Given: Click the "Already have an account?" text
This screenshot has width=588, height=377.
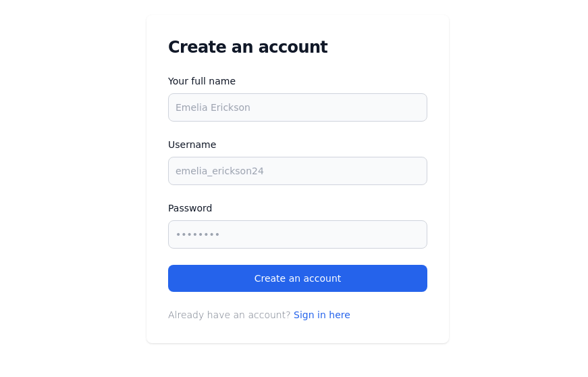Looking at the screenshot, I should pyautogui.click(x=229, y=315).
